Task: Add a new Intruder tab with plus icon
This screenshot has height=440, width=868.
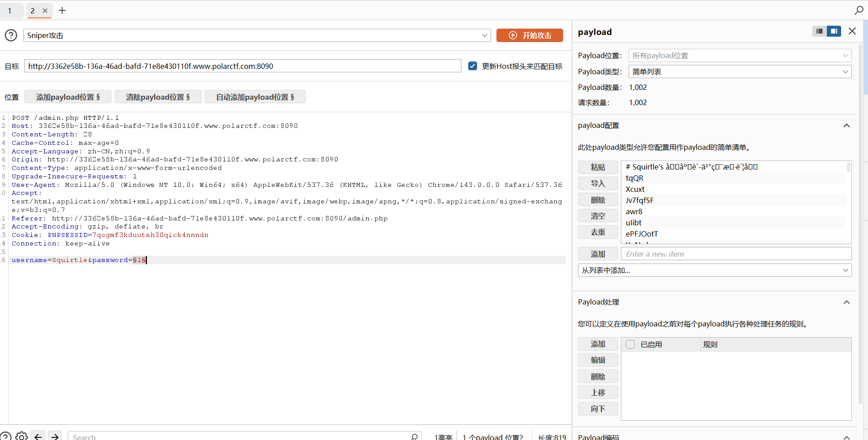Action: click(62, 10)
